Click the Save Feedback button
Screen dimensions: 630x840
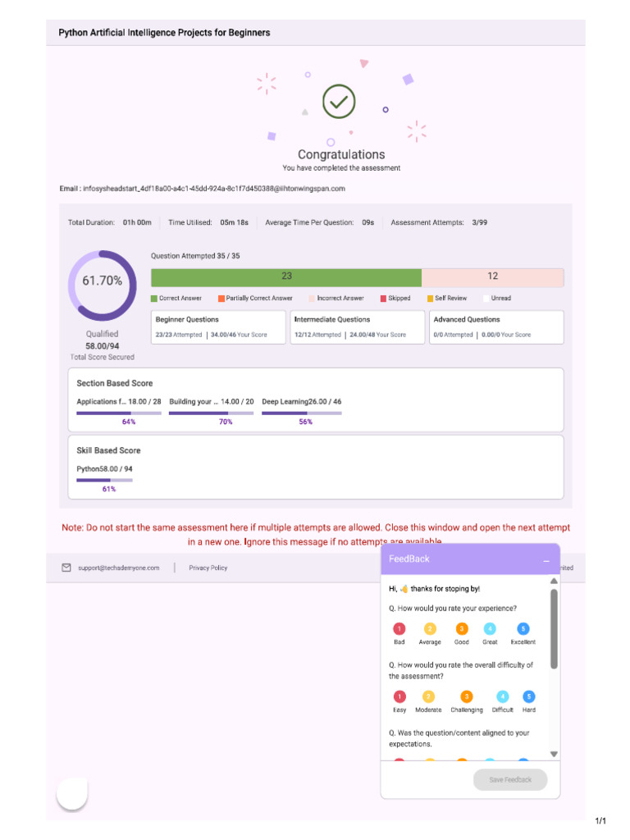click(510, 779)
